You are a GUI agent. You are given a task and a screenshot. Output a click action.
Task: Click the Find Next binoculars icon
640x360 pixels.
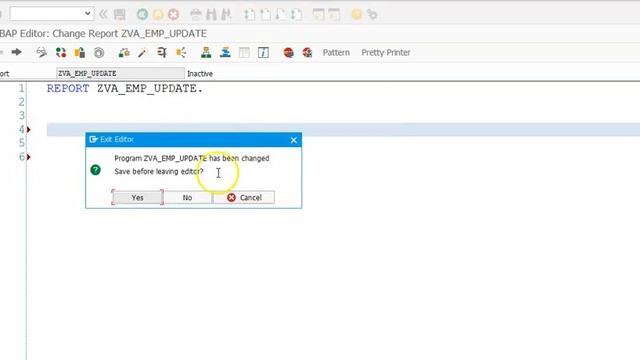226,15
